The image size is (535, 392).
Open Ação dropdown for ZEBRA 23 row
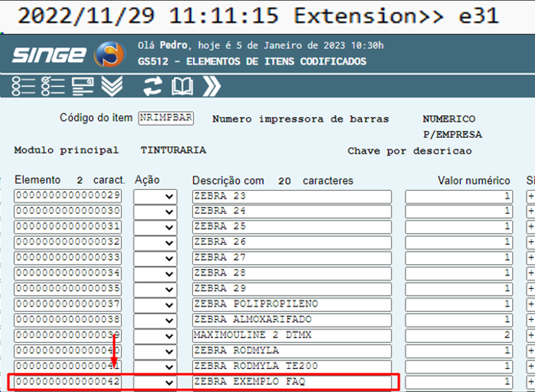tap(155, 197)
